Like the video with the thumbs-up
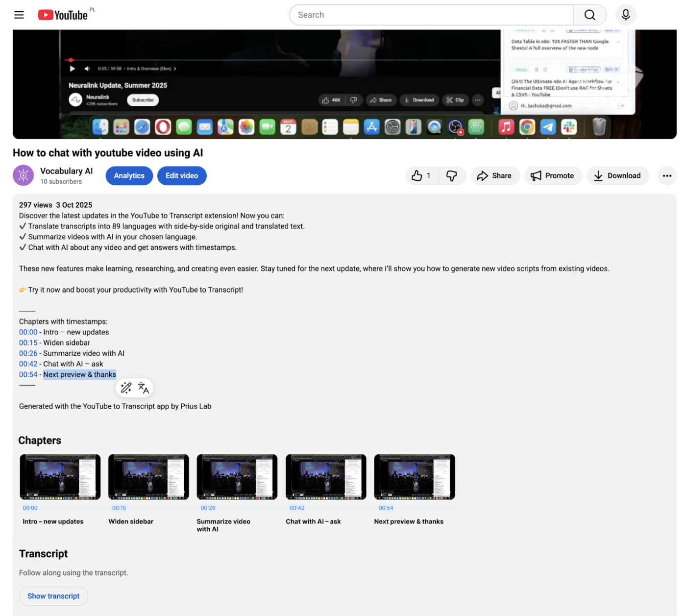 click(x=417, y=175)
